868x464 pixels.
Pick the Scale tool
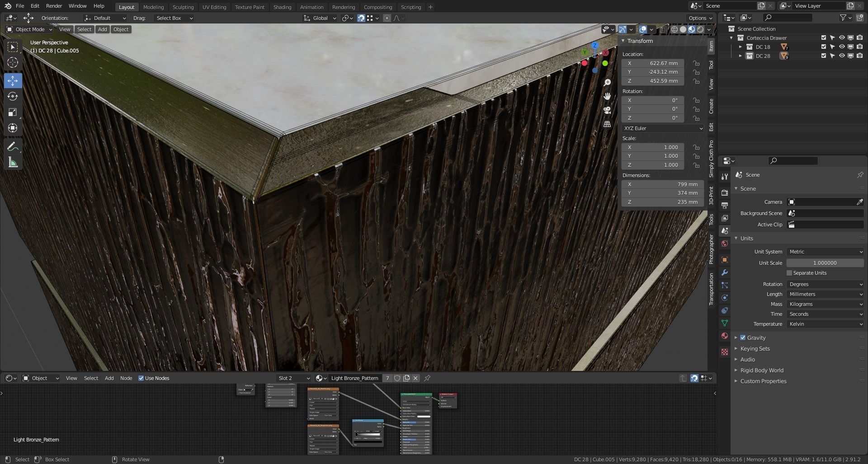click(x=13, y=112)
